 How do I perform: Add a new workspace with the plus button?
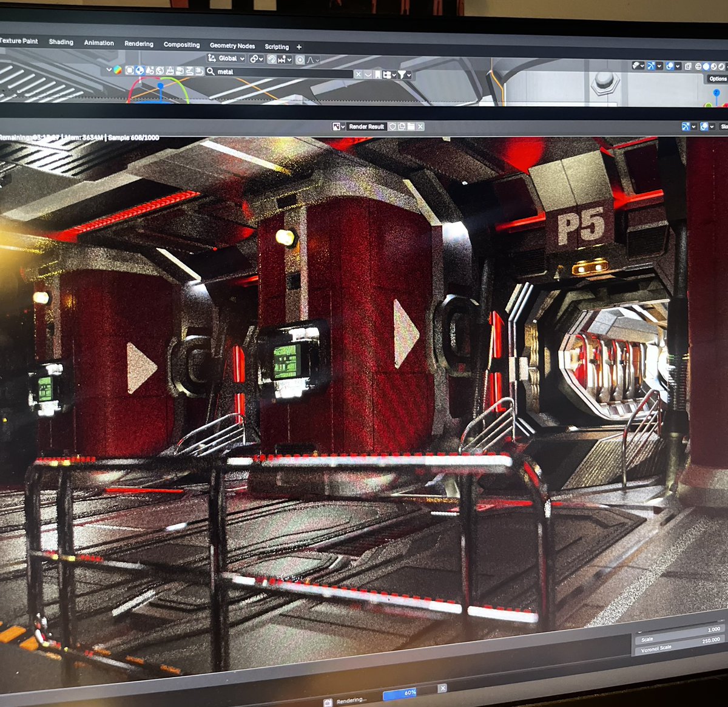click(299, 47)
